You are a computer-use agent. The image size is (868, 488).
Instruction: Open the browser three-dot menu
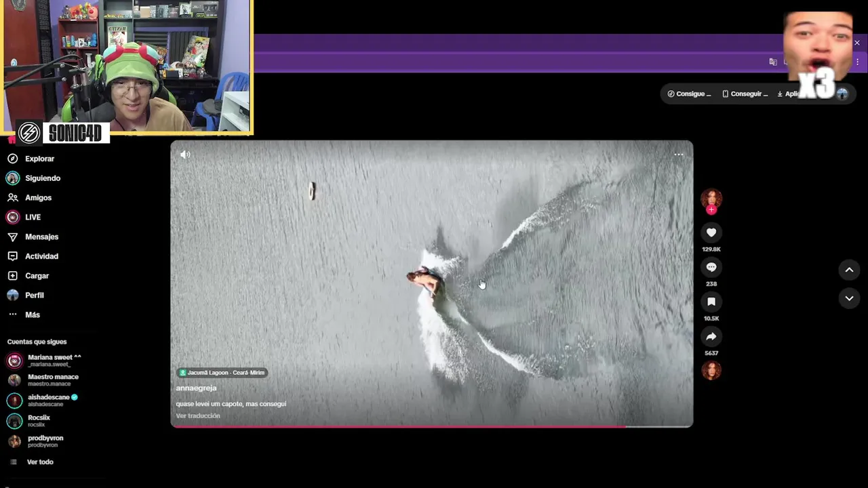(x=857, y=62)
